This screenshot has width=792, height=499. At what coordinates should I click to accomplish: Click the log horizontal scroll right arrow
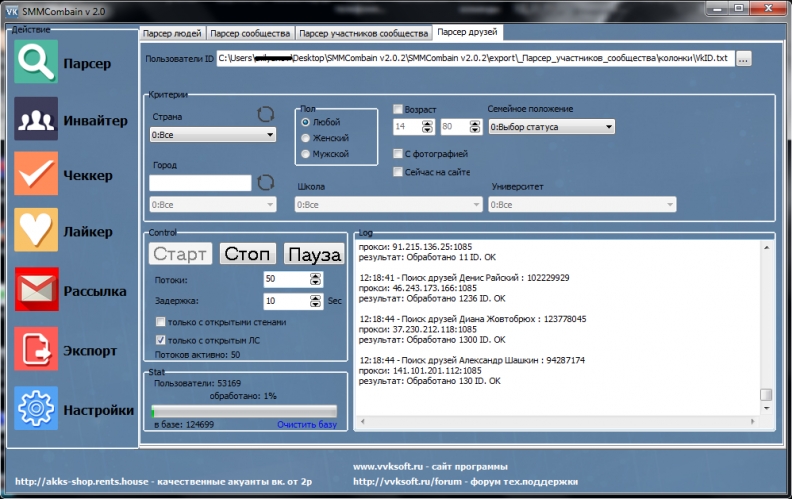pyautogui.click(x=752, y=421)
